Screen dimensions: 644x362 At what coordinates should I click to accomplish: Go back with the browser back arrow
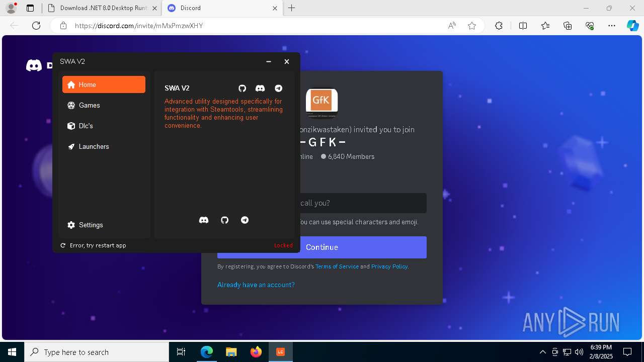click(14, 26)
